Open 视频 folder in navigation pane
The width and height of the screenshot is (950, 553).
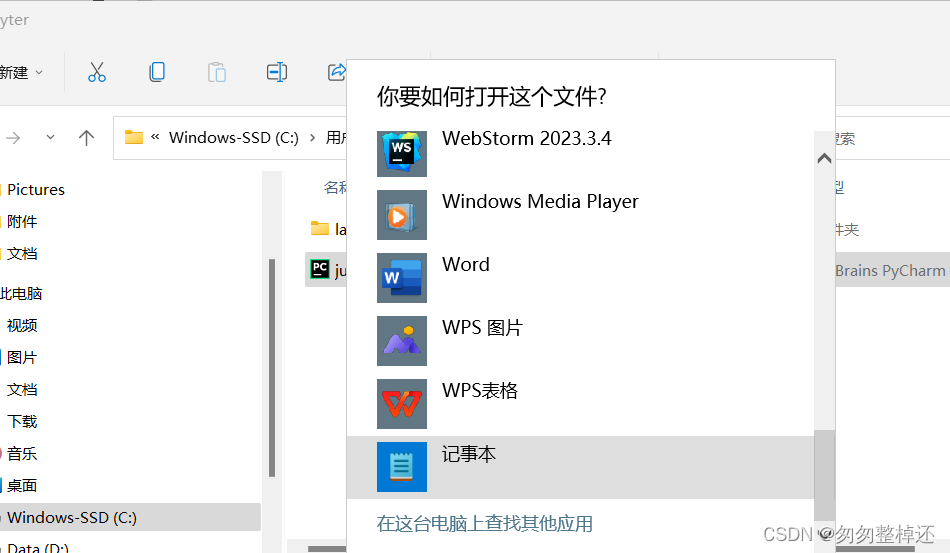click(22, 326)
